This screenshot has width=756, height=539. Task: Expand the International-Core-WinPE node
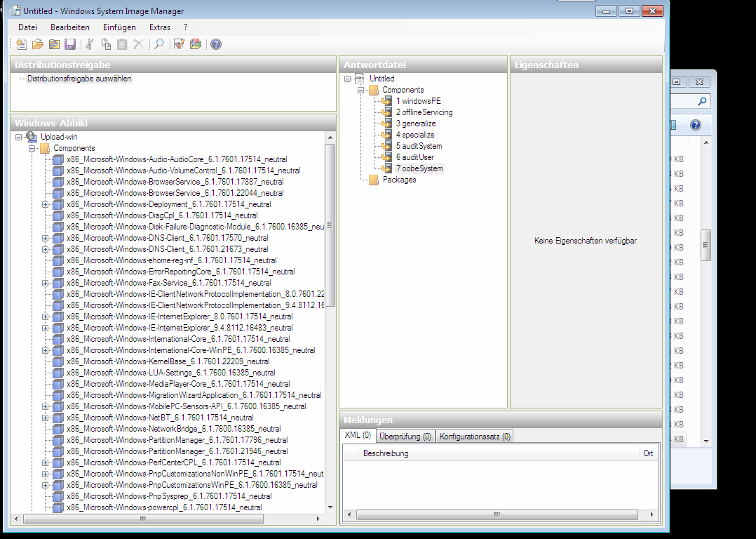(x=46, y=350)
